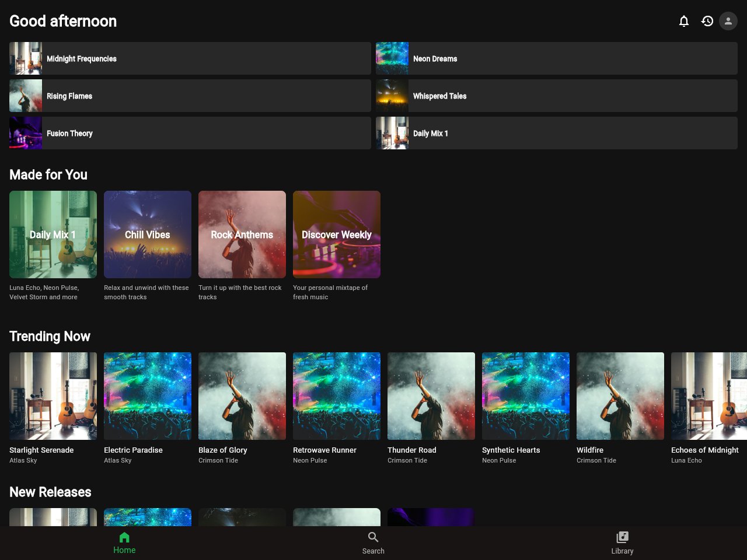Click 'Neon Pulse' under Synthetic Hearts
The image size is (747, 560).
pyautogui.click(x=499, y=461)
